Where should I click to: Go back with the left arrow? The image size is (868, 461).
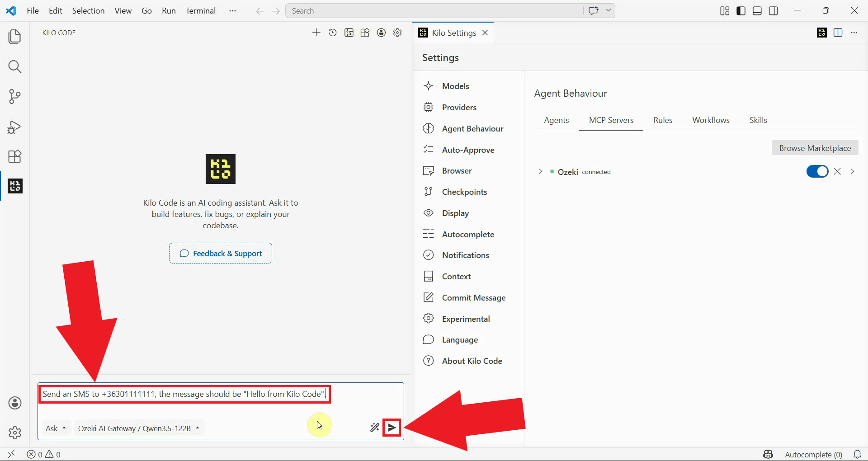(x=259, y=11)
